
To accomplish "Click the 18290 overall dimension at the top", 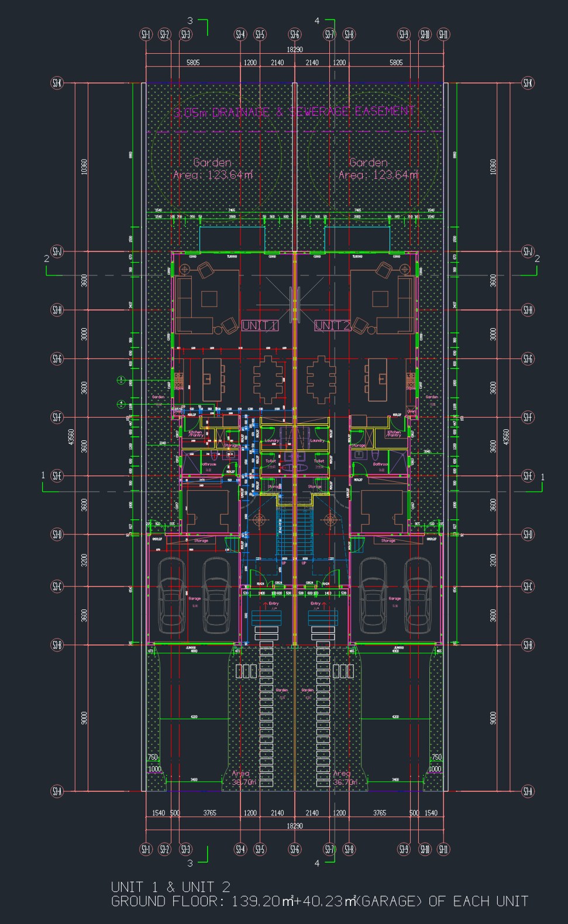I will pyautogui.click(x=294, y=50).
